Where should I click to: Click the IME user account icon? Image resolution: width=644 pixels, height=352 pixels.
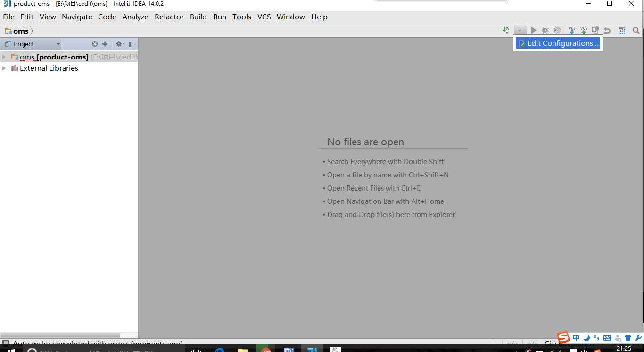pos(618,338)
